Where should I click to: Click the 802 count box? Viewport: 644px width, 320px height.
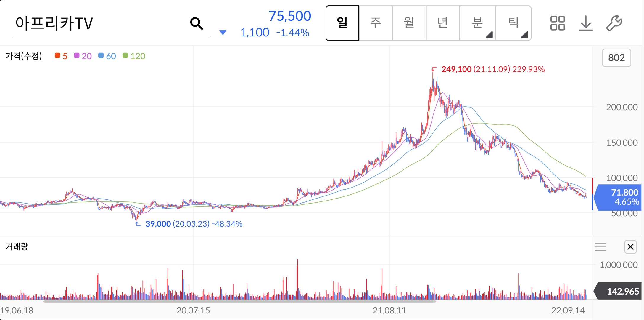[x=616, y=58]
